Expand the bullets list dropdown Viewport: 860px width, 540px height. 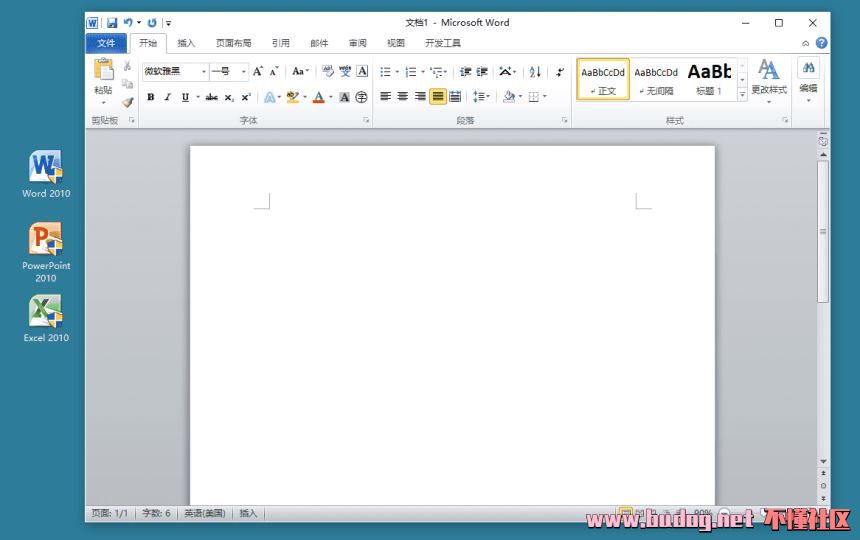[x=398, y=72]
